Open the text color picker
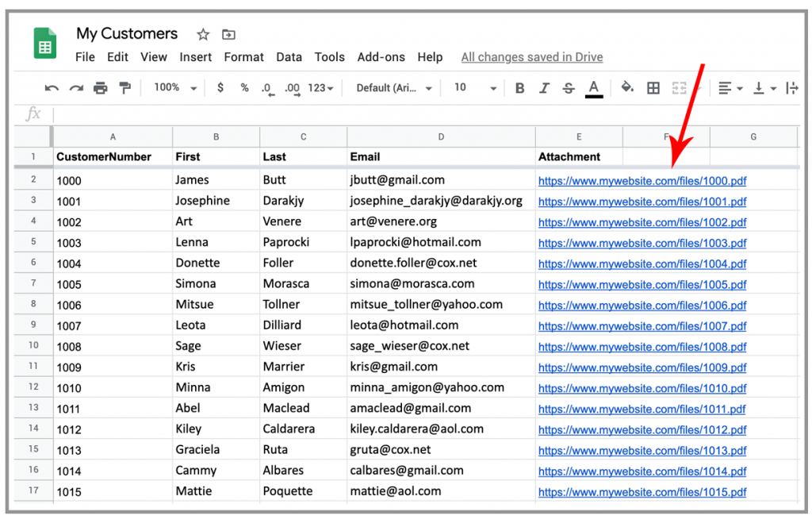The width and height of the screenshot is (812, 523). coord(594,87)
